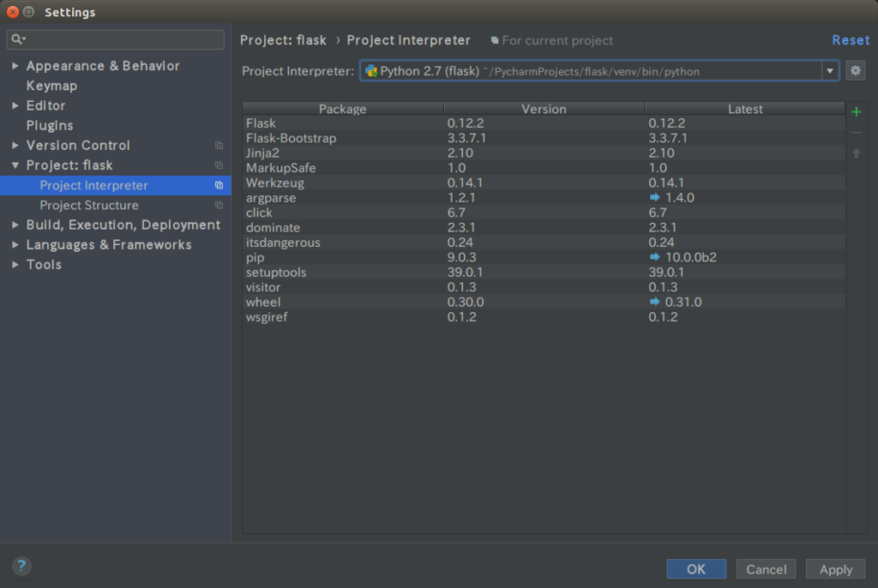
Task: Open the Project Interpreter dropdown arrow
Action: tap(830, 71)
